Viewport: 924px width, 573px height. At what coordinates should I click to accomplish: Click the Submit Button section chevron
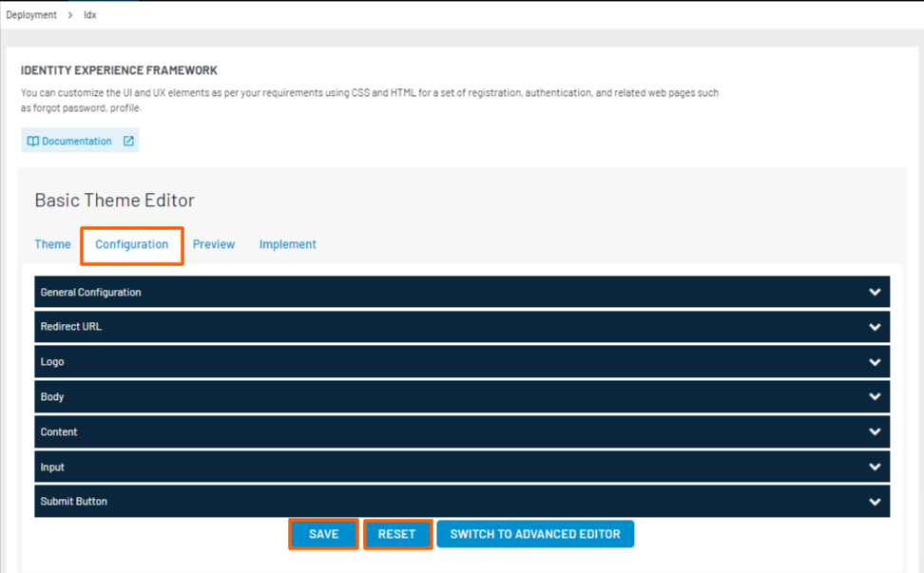(x=875, y=502)
